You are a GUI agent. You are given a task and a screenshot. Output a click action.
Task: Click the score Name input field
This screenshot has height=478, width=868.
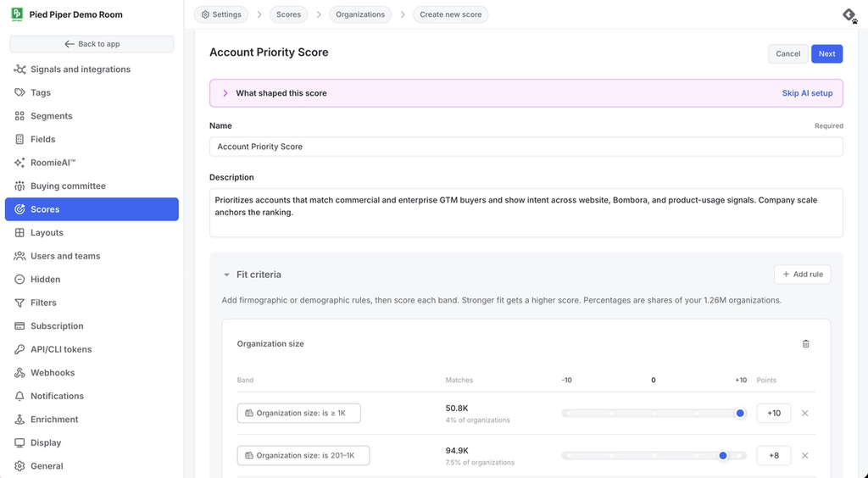526,147
